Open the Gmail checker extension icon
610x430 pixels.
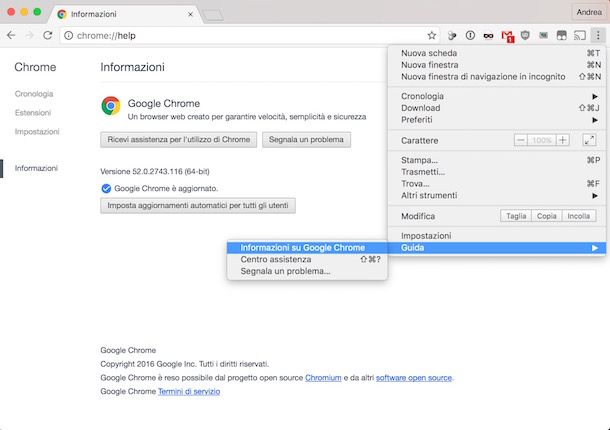507,36
